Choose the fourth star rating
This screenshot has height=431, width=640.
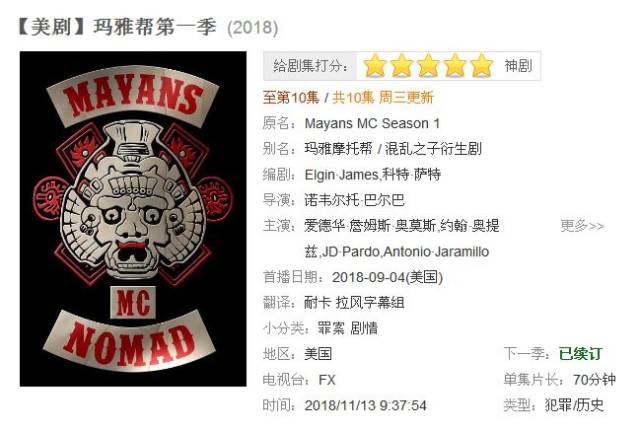[455, 65]
